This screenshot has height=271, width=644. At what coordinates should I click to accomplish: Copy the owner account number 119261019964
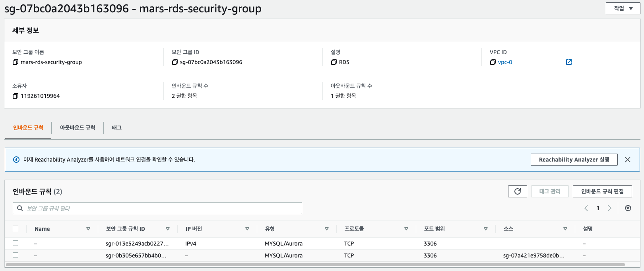(16, 96)
